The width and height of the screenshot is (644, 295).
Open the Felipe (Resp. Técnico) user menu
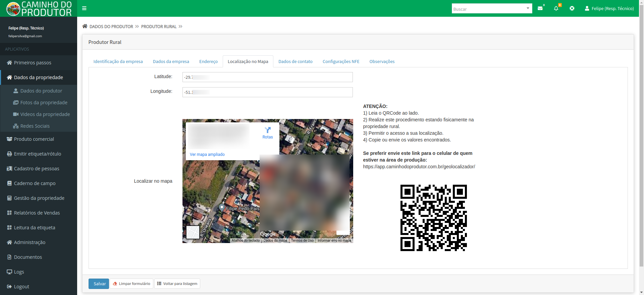click(x=609, y=8)
